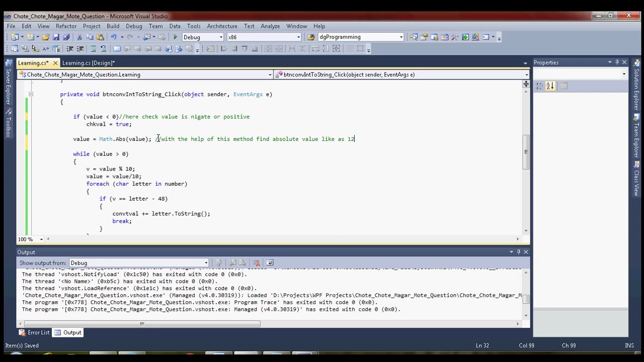The height and width of the screenshot is (362, 644).
Task: Click the Undo arrow icon
Action: pos(114,37)
